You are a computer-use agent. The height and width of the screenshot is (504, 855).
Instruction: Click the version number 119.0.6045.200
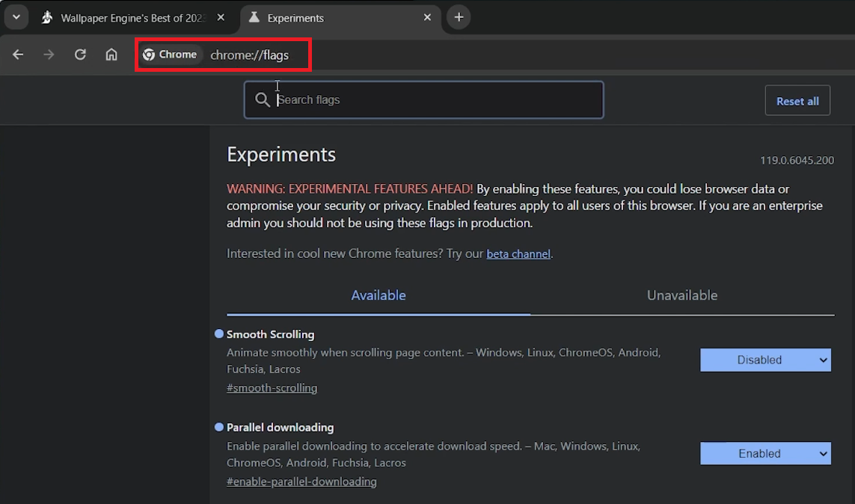[797, 160]
